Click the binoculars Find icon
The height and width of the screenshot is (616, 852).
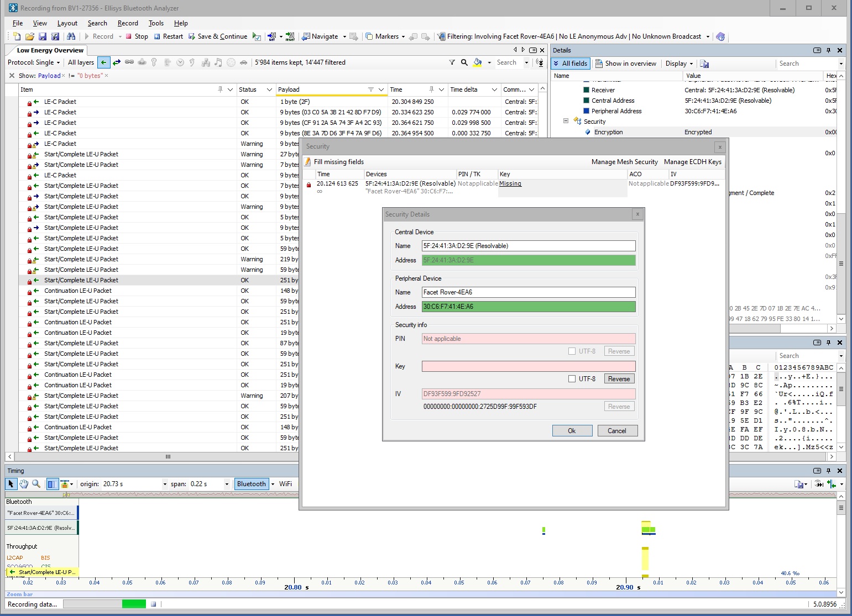click(71, 36)
